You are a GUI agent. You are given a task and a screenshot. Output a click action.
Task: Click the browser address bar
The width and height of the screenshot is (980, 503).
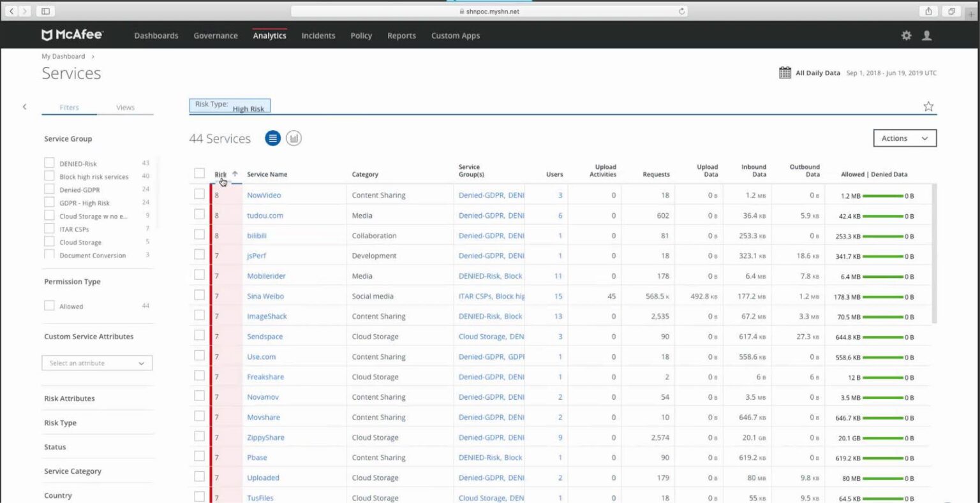click(489, 11)
